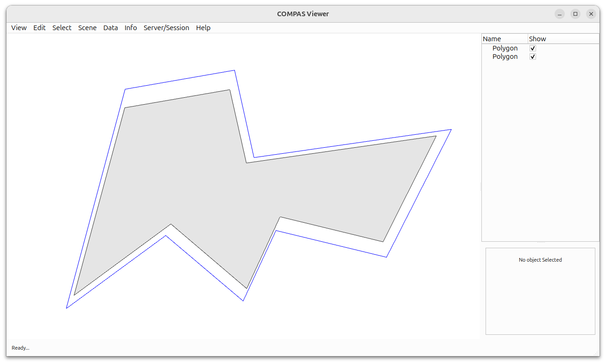Open the Data menu
The width and height of the screenshot is (606, 364).
110,28
